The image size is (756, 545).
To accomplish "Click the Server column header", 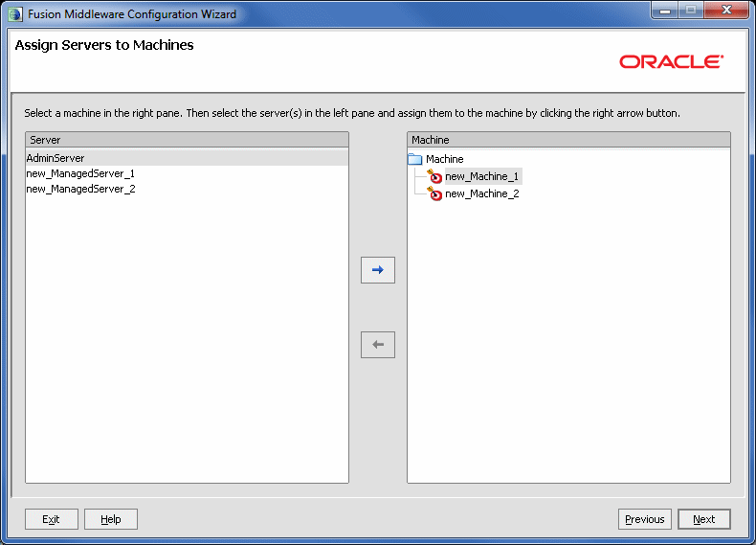I will [187, 140].
